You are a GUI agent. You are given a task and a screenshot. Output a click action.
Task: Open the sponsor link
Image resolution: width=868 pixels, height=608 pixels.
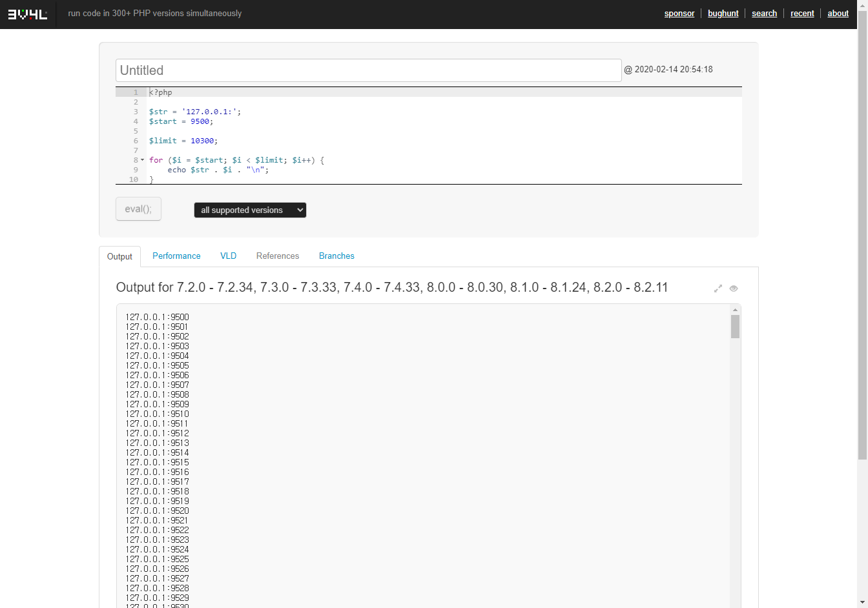click(679, 14)
